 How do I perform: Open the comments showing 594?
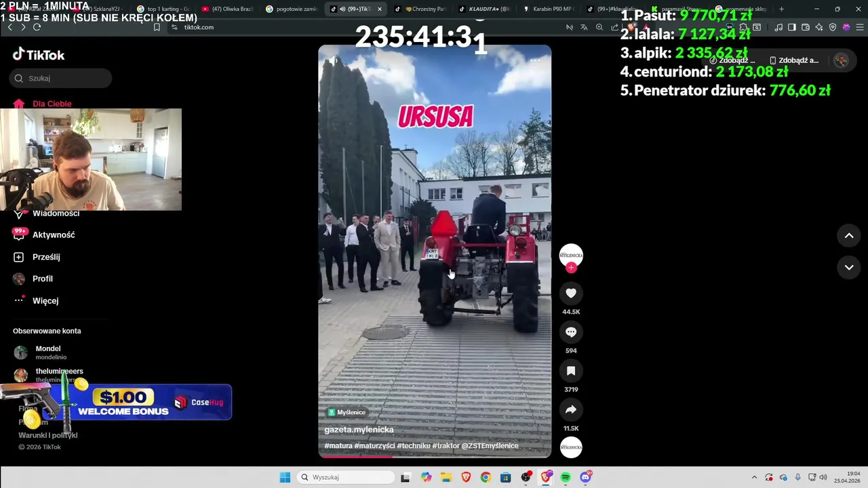tap(571, 332)
